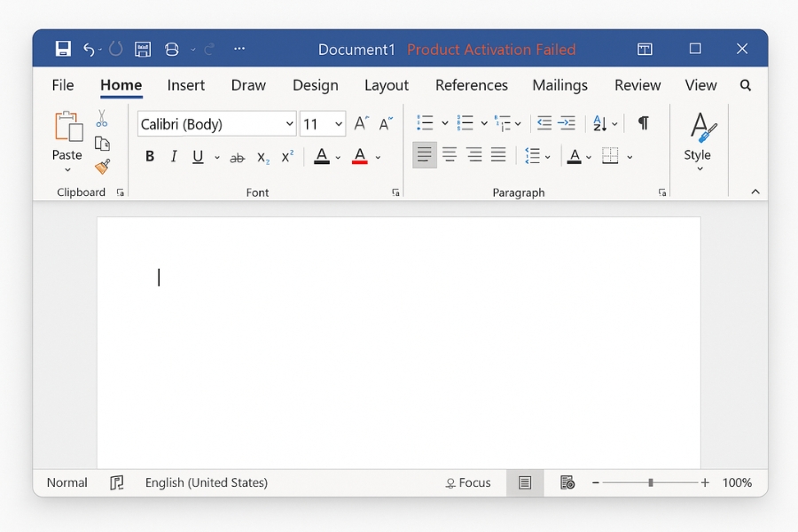This screenshot has width=798, height=532.
Task: Select Align Left
Action: click(x=425, y=154)
